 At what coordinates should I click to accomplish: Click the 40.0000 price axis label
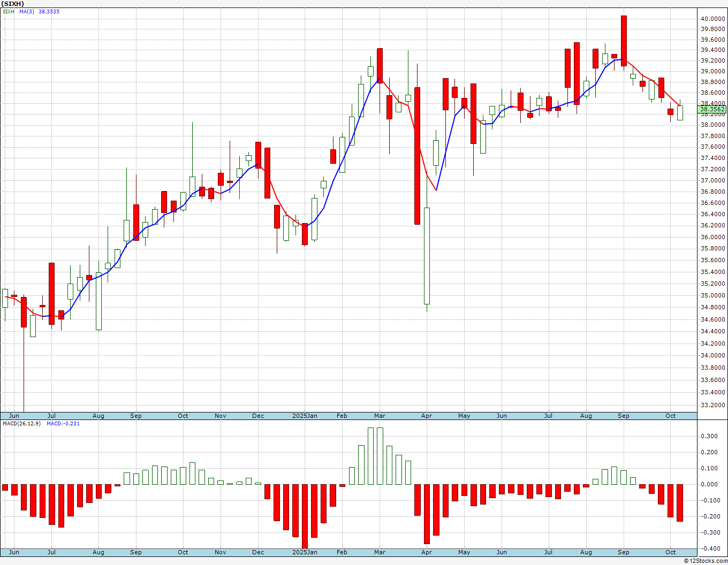[712, 19]
